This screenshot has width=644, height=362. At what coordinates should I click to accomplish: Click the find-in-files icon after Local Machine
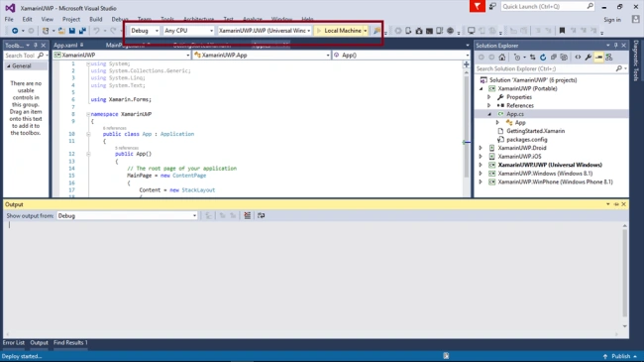[x=376, y=31]
